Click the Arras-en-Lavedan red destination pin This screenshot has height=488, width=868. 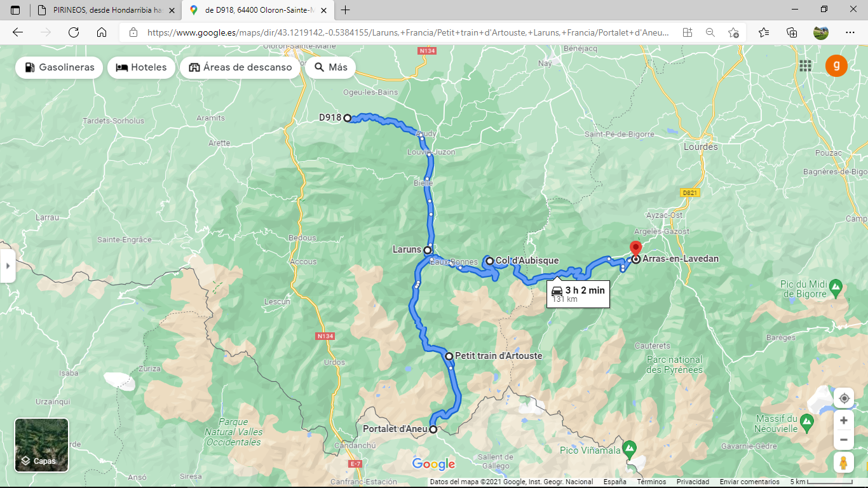click(x=635, y=248)
